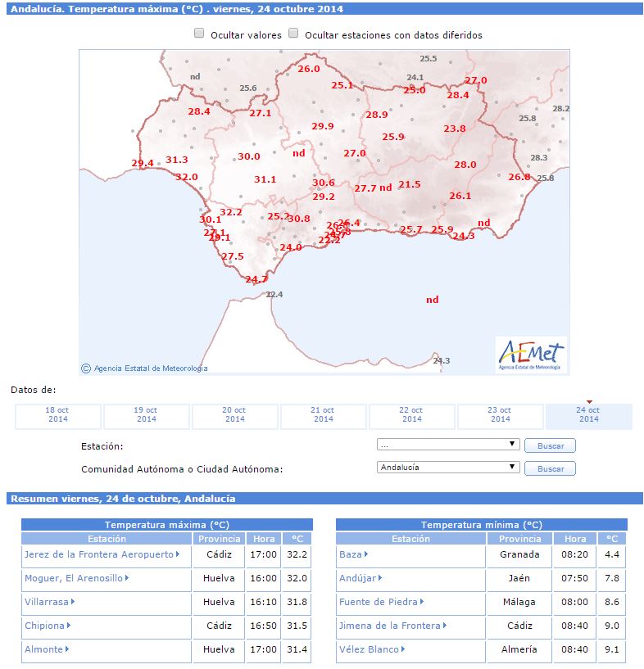This screenshot has width=644, height=669.
Task: Click the arrow icon next to Villarrasa
Action: pyautogui.click(x=73, y=602)
